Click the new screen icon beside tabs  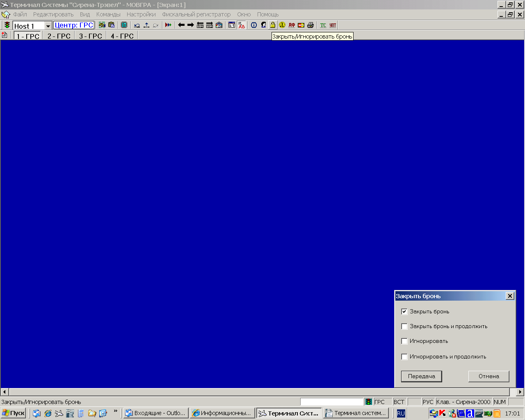5,35
